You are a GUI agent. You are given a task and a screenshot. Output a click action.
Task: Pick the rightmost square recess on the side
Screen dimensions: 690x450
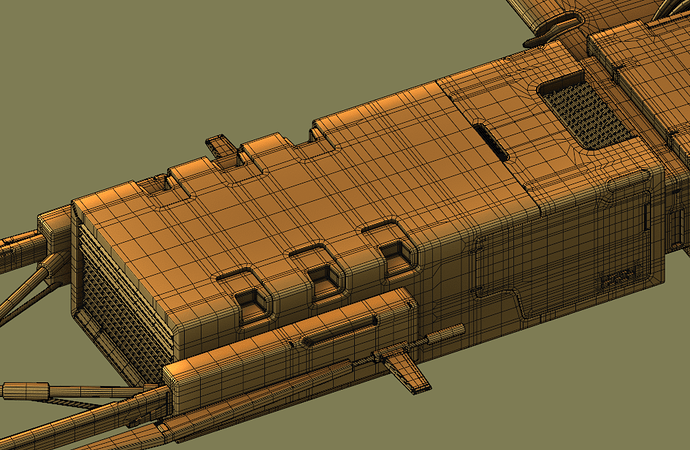pyautogui.click(x=395, y=253)
